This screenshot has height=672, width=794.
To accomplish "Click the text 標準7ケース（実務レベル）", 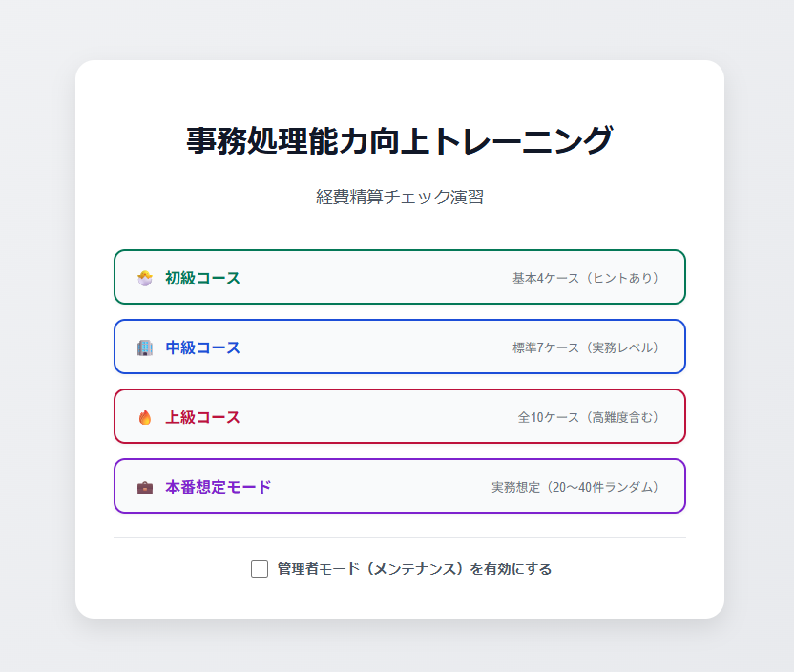I will 583,346.
